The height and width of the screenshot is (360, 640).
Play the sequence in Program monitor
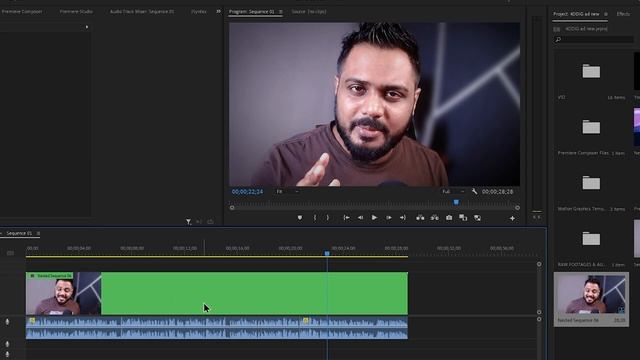click(374, 218)
